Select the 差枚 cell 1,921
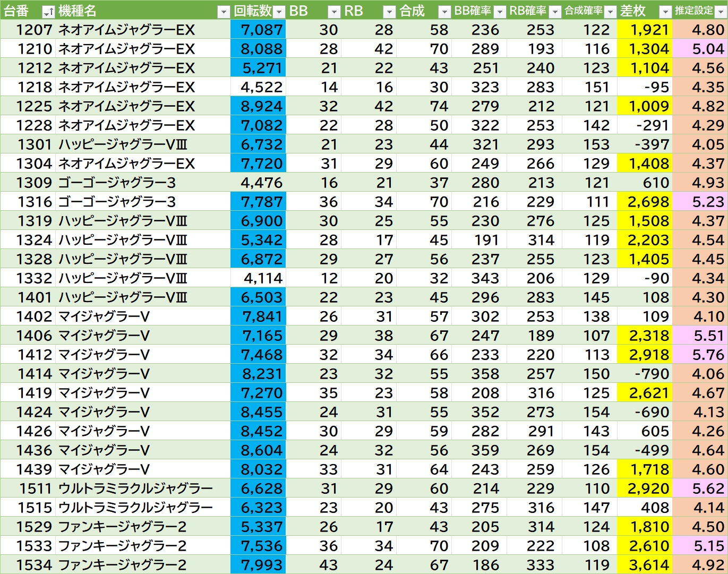This screenshot has height=574, width=728. coord(645,30)
